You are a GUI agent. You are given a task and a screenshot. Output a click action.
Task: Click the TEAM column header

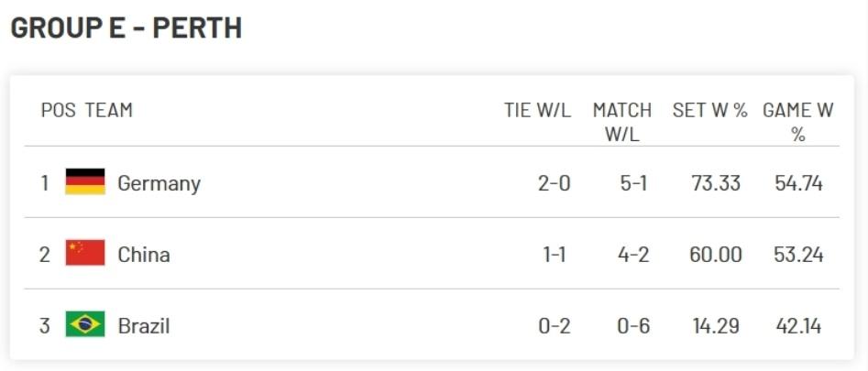coord(109,111)
